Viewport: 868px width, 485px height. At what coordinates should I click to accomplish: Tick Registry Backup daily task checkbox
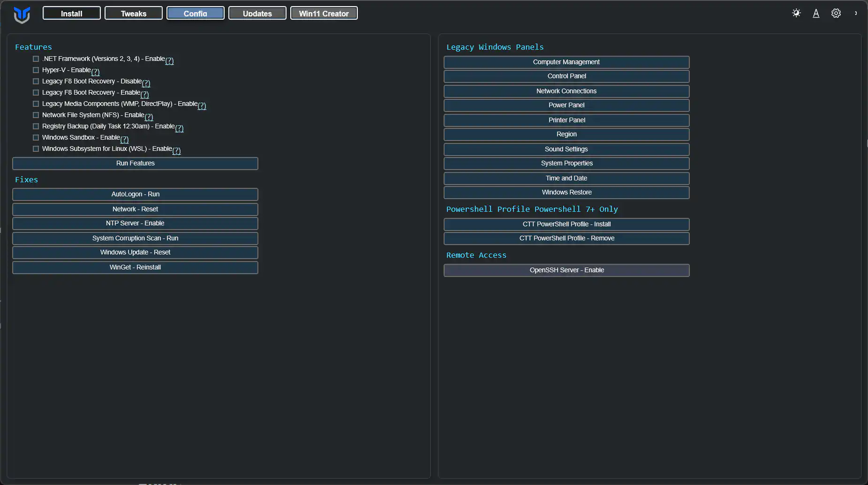pyautogui.click(x=36, y=126)
